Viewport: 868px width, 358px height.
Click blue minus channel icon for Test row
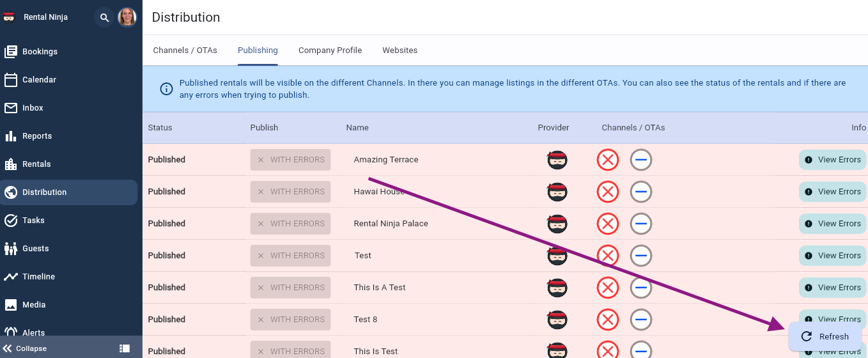tap(640, 256)
